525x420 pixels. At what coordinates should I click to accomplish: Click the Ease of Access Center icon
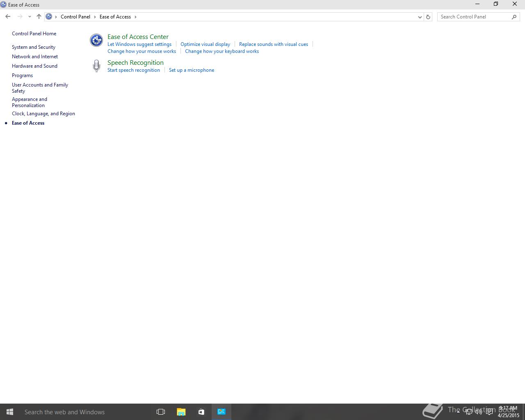pyautogui.click(x=96, y=40)
